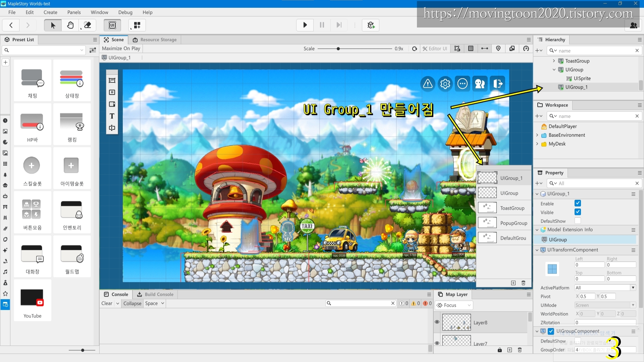644x362 pixels.
Task: Go back with the left arrow
Action: 11,25
